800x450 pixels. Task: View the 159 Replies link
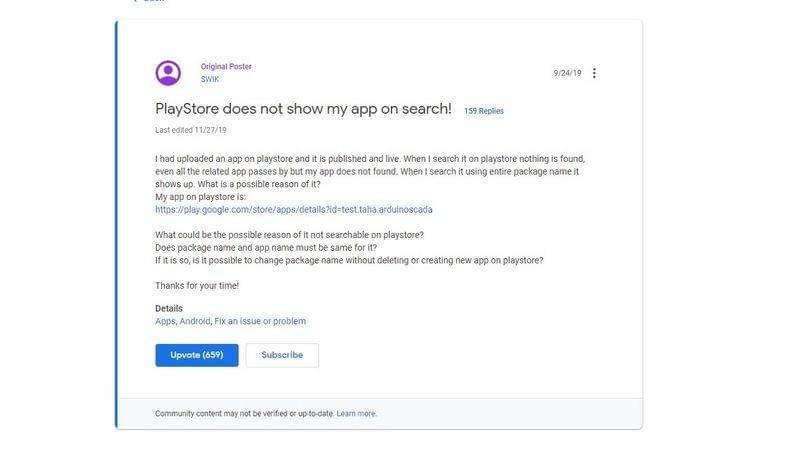484,111
